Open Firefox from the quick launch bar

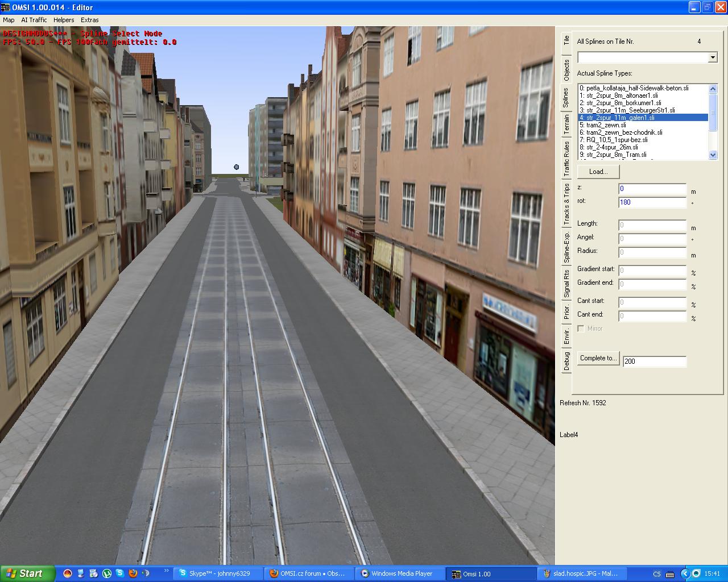pos(133,573)
